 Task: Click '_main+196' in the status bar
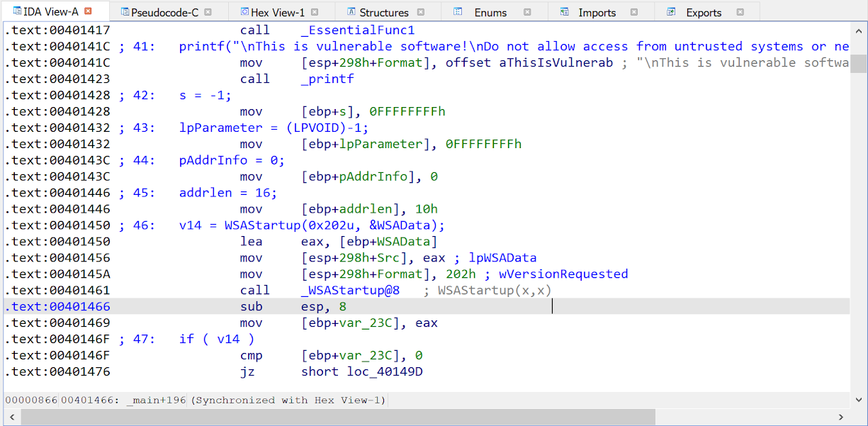coord(156,400)
